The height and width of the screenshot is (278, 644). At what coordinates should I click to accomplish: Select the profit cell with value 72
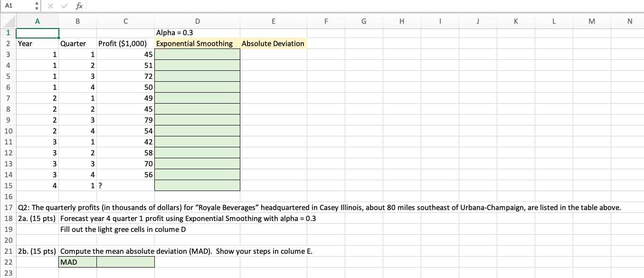coord(125,76)
